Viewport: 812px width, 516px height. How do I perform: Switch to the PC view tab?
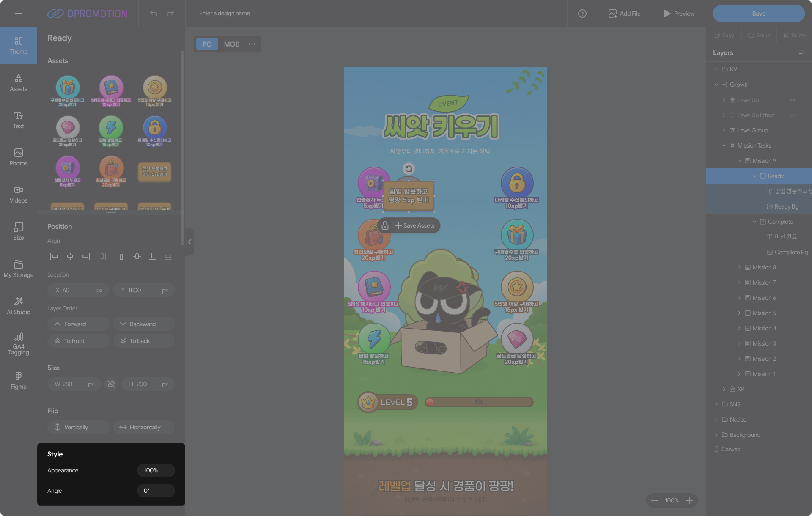pos(207,44)
